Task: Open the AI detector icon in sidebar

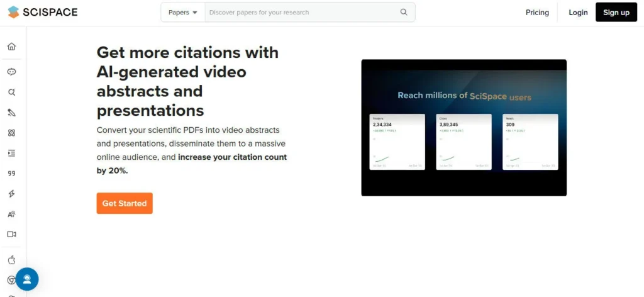Action: (x=11, y=214)
